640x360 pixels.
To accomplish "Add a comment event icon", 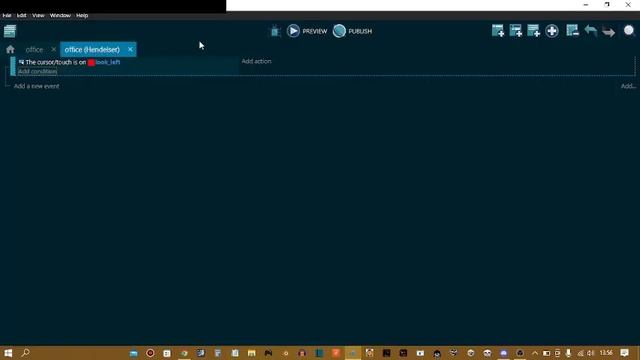I will (533, 31).
